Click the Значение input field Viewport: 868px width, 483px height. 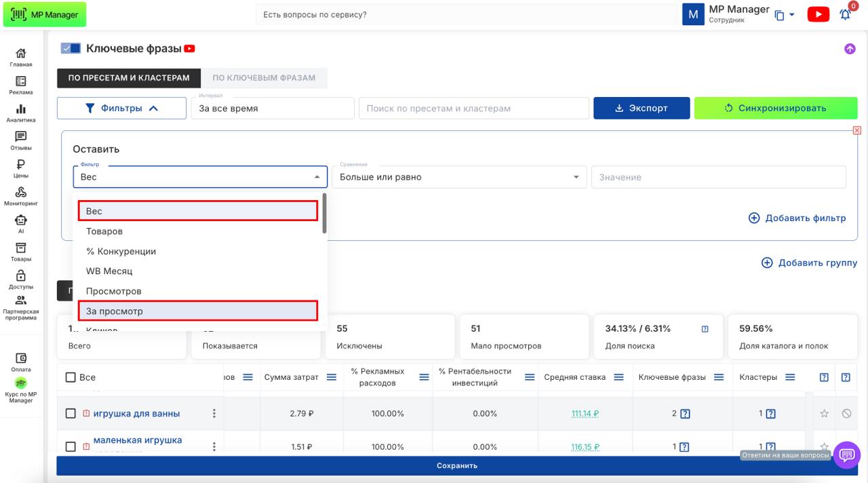718,177
